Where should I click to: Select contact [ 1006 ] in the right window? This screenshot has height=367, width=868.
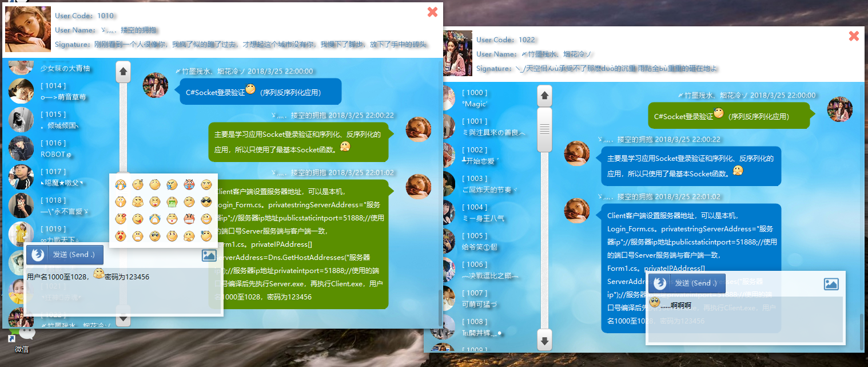(489, 270)
